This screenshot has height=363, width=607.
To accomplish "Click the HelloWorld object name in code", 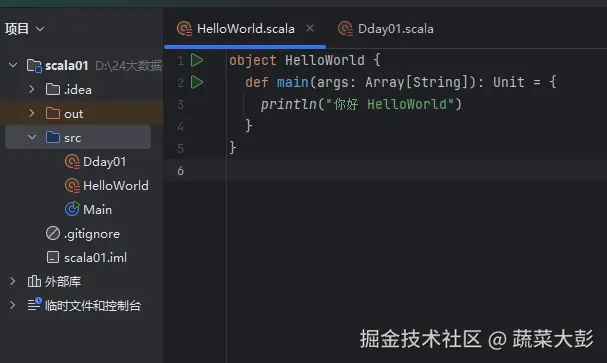I will (325, 60).
